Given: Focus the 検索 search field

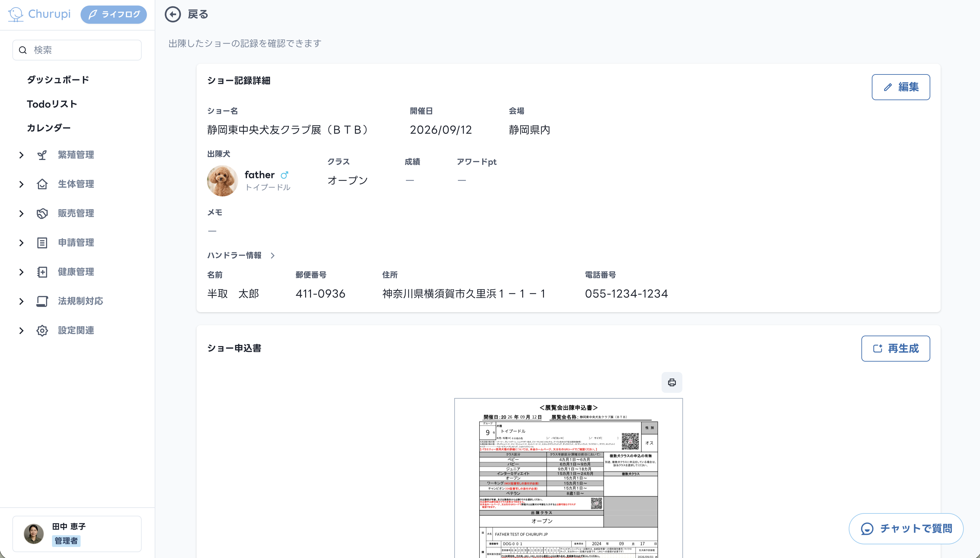Looking at the screenshot, I should pos(77,50).
